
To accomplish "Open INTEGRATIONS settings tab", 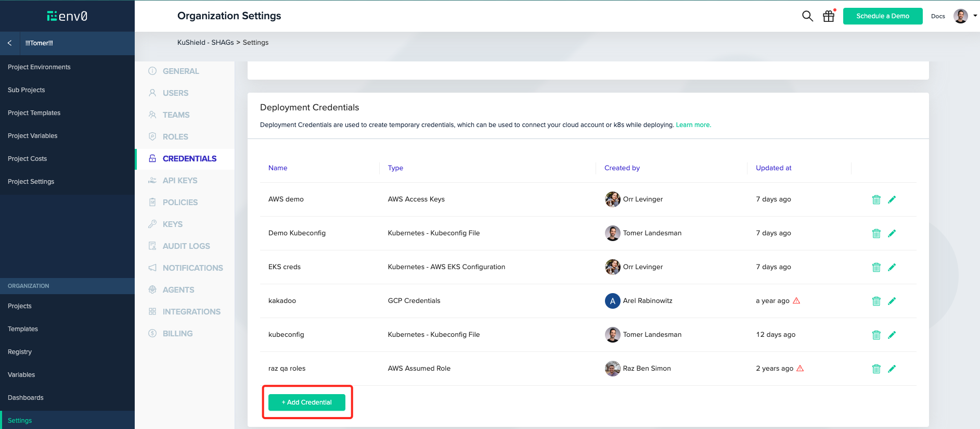I will [x=191, y=312].
